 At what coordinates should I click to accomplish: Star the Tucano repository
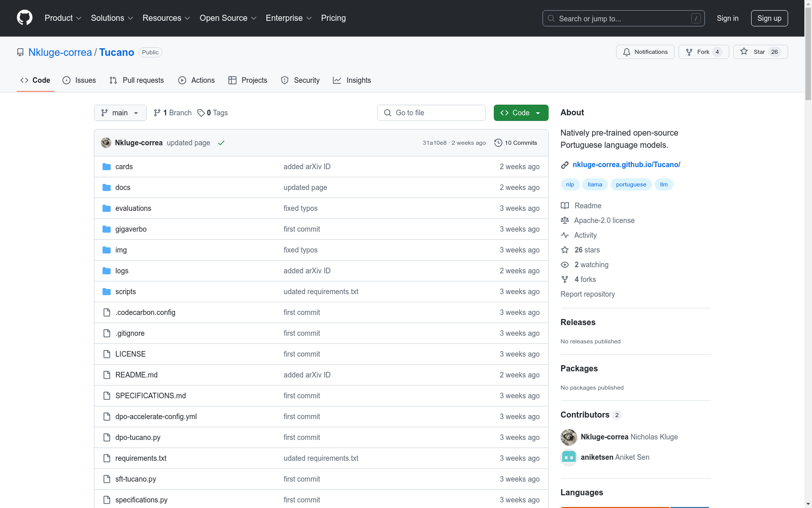(760, 52)
